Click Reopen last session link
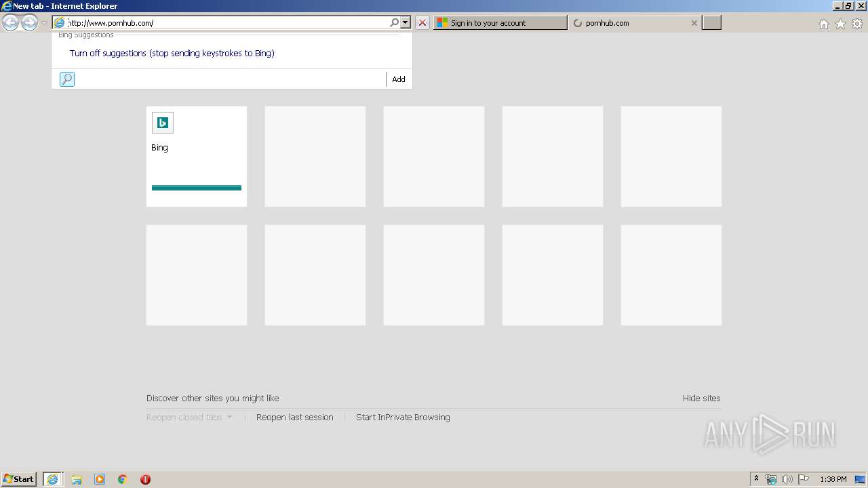868x488 pixels. click(295, 418)
